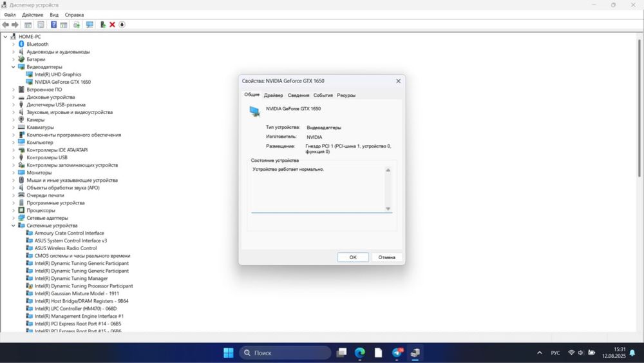
Task: Switch to the Ресурсы tab in properties dialog
Action: [346, 95]
